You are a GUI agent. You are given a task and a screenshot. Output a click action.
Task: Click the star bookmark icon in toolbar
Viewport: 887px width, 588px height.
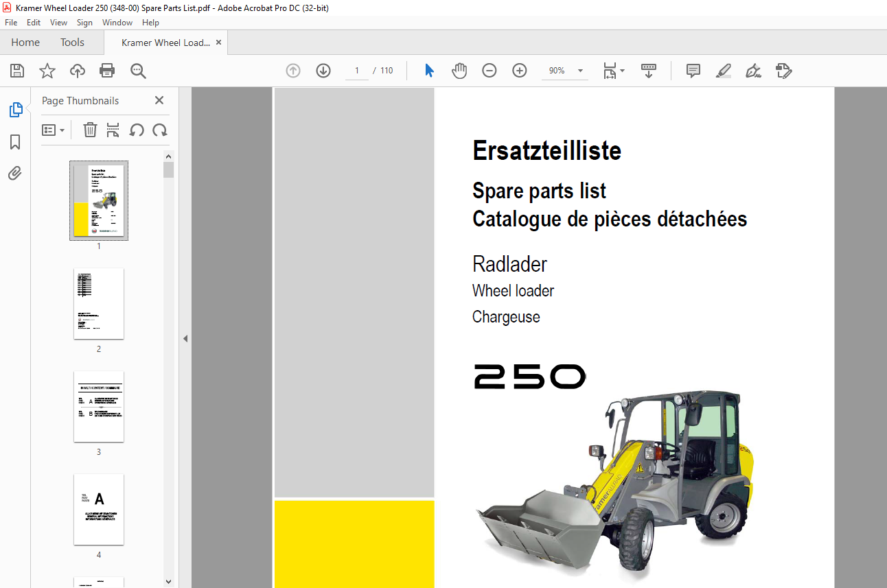(x=47, y=71)
